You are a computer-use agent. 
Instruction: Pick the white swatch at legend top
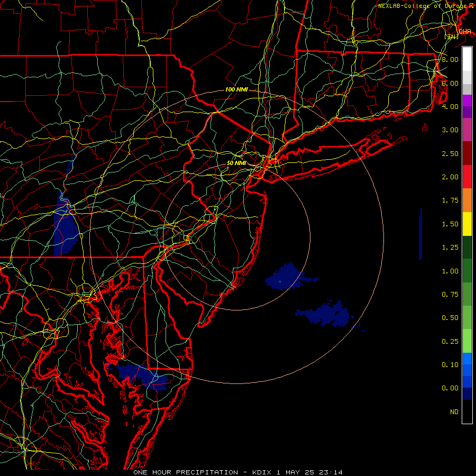tap(467, 59)
